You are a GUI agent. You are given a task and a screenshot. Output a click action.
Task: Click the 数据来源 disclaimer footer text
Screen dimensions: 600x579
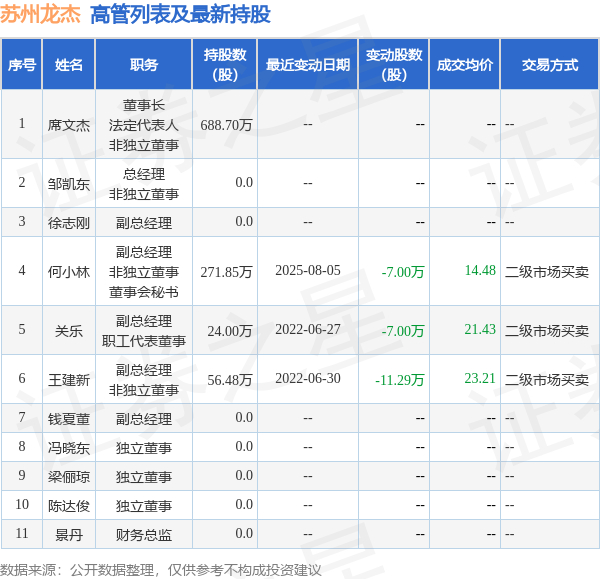161,570
